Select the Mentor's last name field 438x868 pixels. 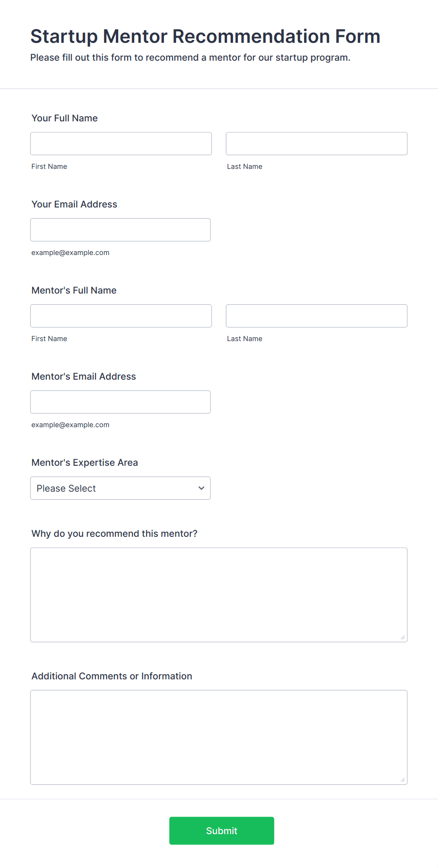click(316, 316)
